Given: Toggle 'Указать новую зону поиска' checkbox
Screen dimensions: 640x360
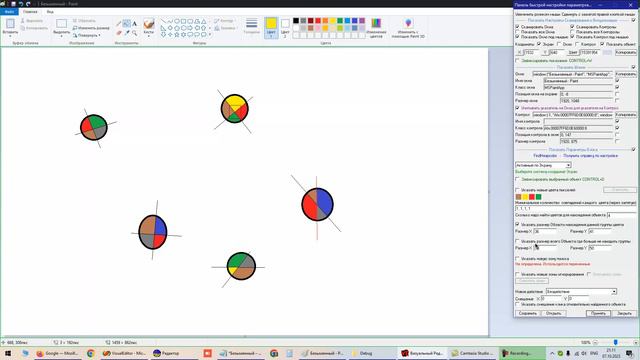Looking at the screenshot, I should [518, 258].
